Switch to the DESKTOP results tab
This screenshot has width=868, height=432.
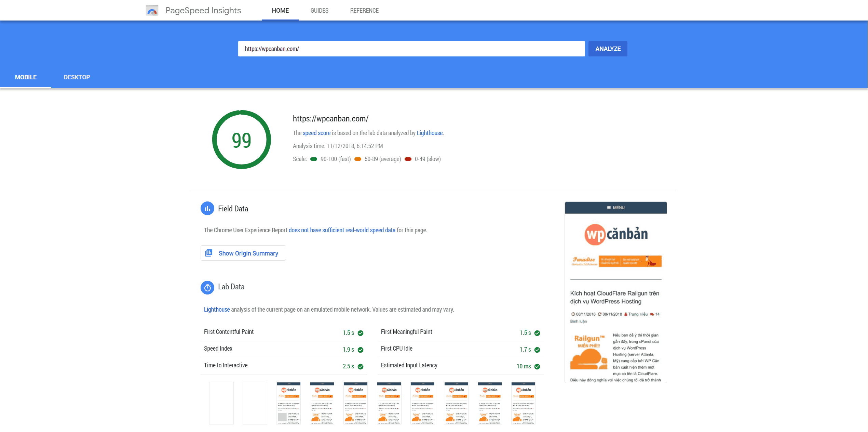tap(77, 77)
